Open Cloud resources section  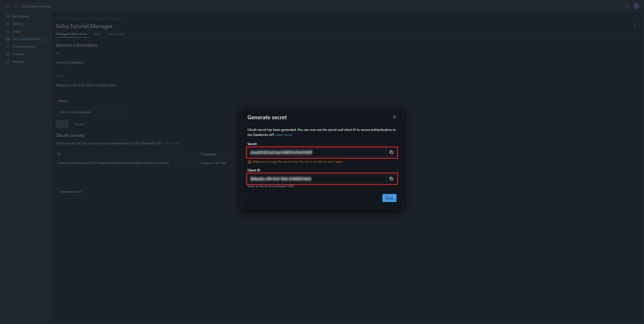(24, 46)
